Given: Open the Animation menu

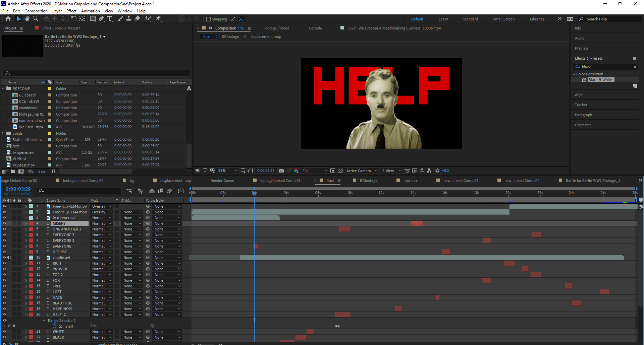Looking at the screenshot, I should (x=91, y=11).
